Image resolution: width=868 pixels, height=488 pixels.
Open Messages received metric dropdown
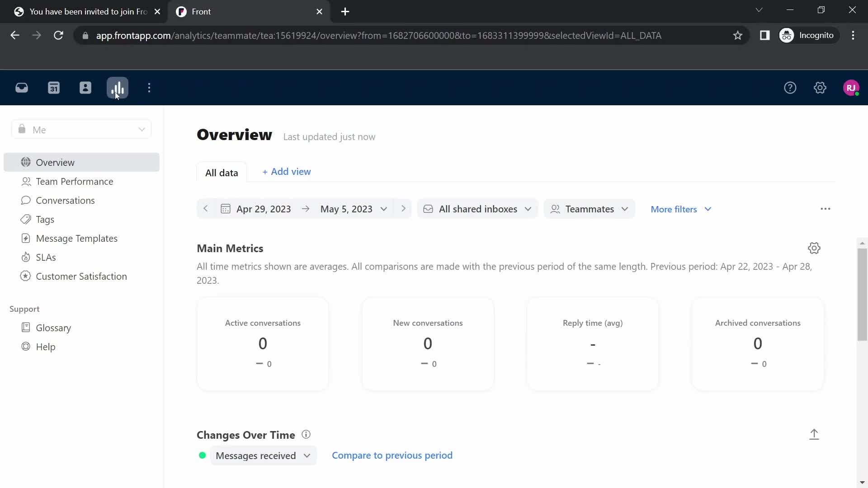(x=263, y=455)
